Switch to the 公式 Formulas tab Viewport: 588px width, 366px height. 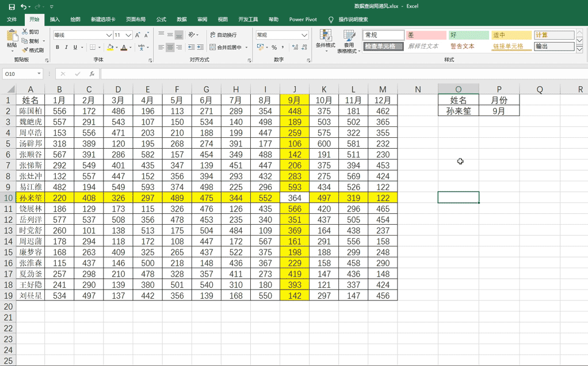[161, 20]
